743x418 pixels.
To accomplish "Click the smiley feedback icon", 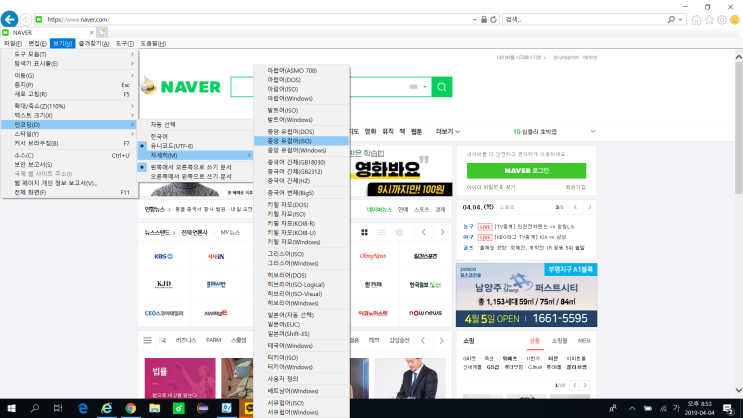I will tap(734, 19).
